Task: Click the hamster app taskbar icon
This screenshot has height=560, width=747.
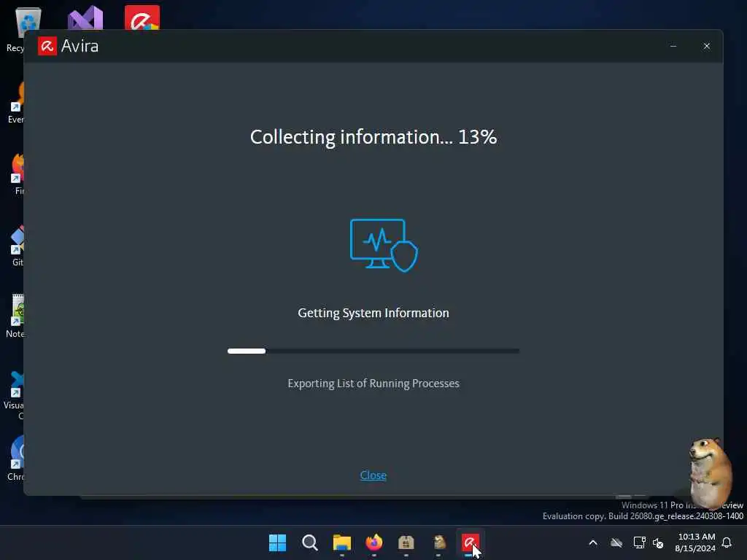Action: pos(438,542)
